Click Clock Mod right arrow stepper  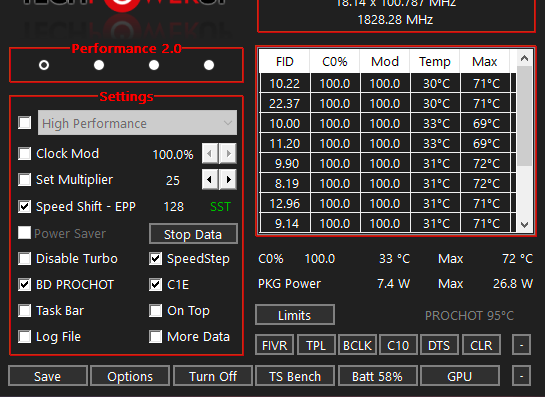228,153
